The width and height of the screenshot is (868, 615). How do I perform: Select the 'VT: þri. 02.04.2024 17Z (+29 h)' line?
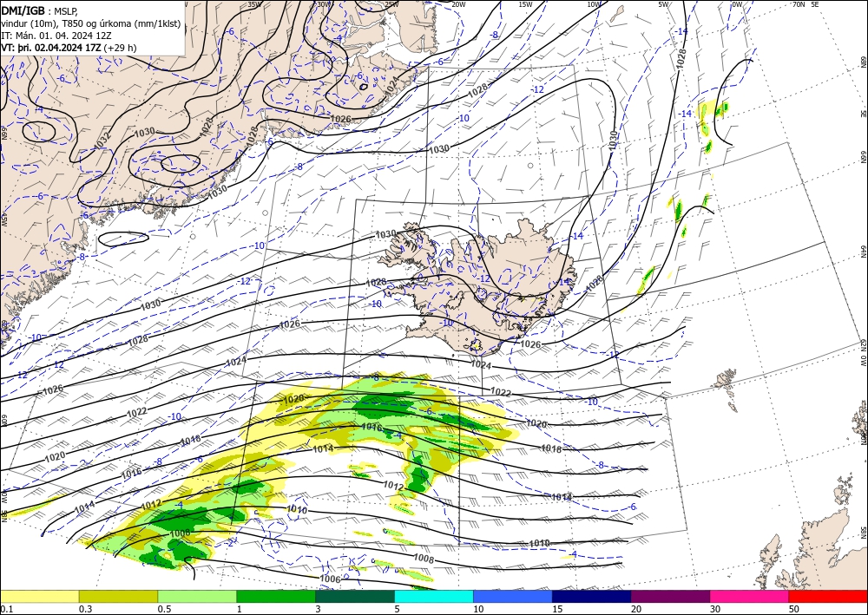(69, 48)
